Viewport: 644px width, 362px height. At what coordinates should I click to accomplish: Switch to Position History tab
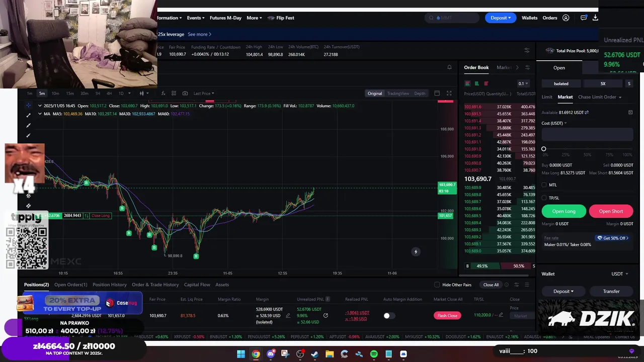click(110, 285)
